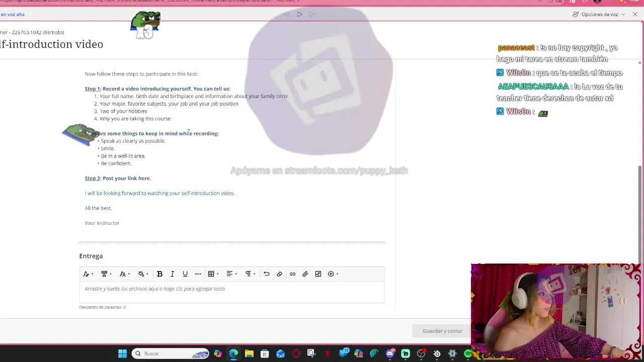This screenshot has height=362, width=644.
Task: Click 'Two of your hobbies' list item
Action: coord(123,111)
